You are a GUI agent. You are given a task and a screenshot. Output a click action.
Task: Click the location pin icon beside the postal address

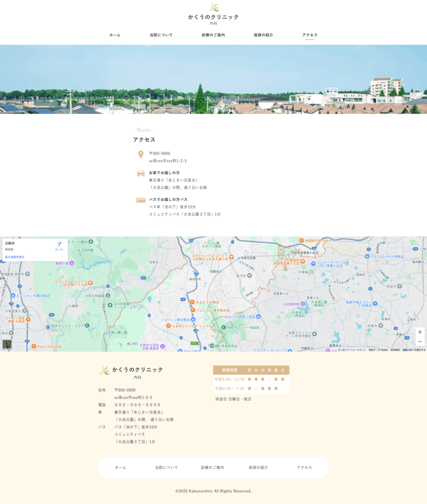pos(140,155)
